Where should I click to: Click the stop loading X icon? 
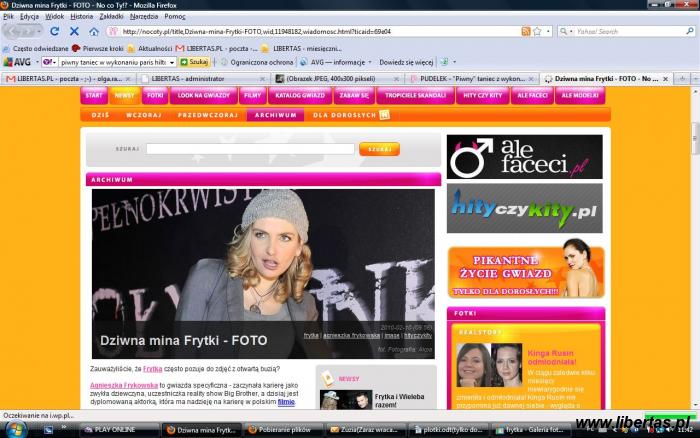[74, 31]
